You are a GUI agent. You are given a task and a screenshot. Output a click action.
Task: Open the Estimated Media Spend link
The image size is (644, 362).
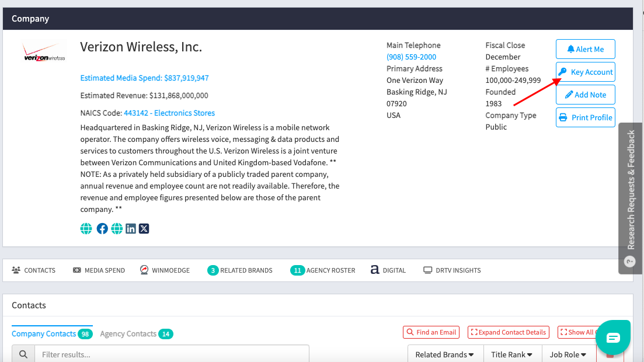(145, 78)
